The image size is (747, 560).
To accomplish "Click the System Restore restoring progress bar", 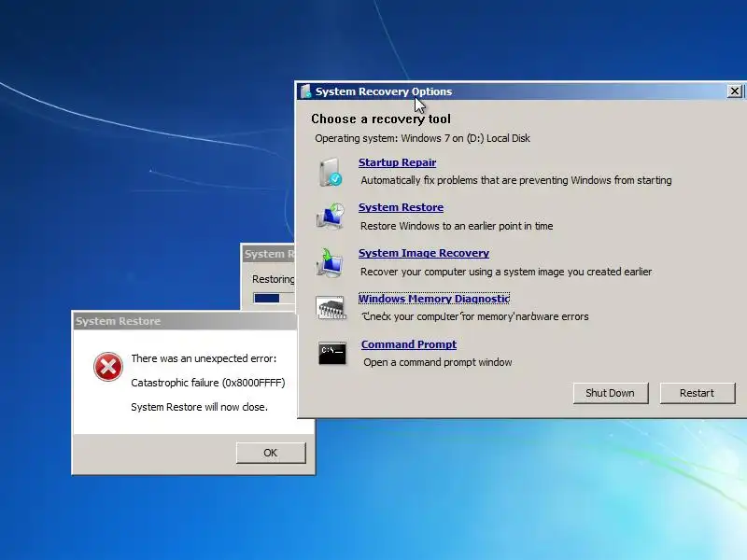I will point(275,298).
